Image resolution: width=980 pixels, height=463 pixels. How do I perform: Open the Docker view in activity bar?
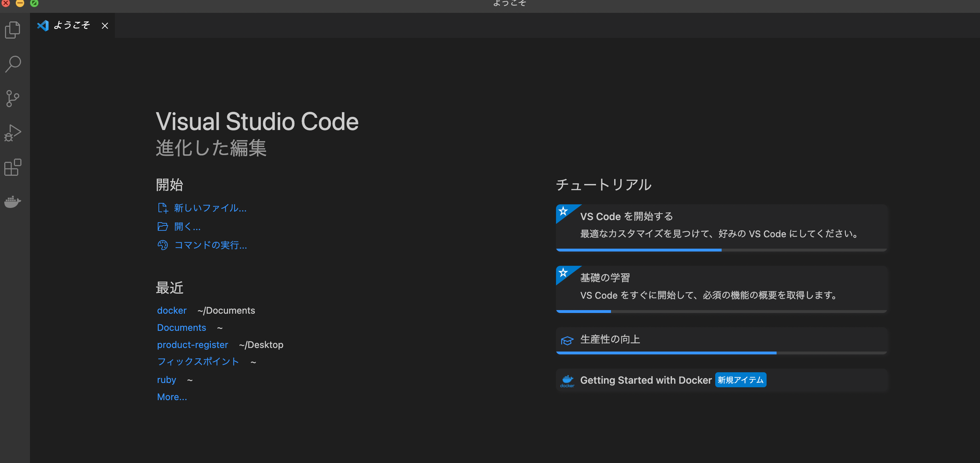click(13, 201)
